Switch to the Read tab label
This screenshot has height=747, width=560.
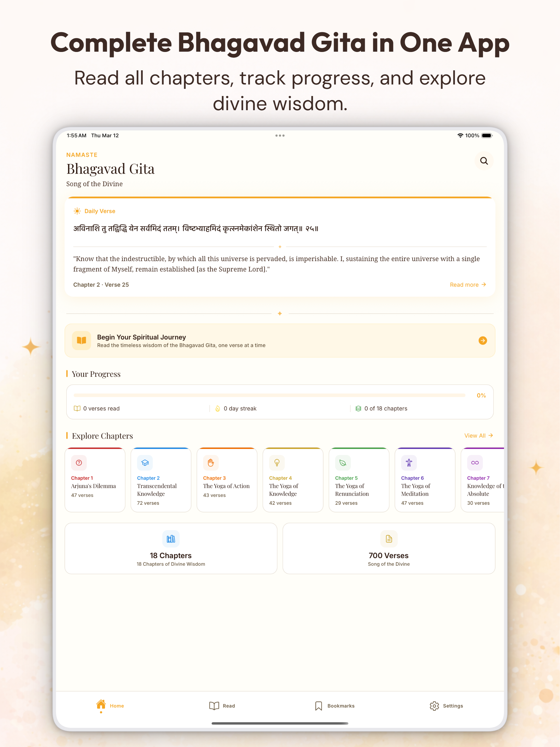(x=229, y=706)
